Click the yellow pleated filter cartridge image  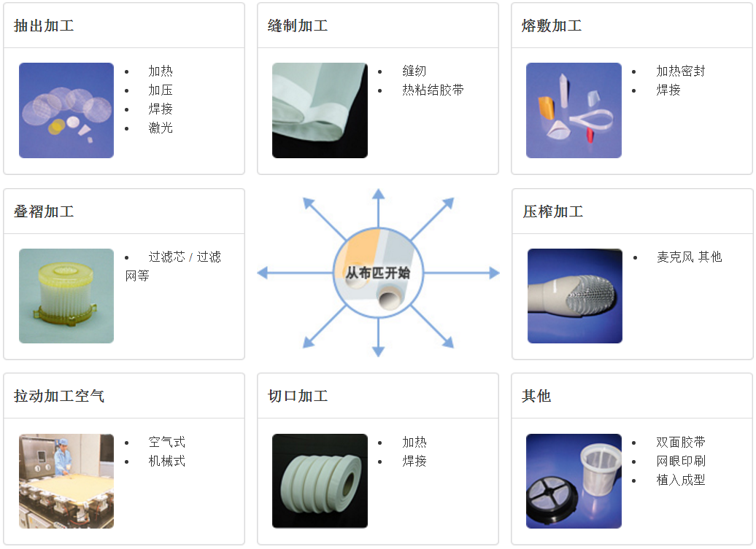point(66,296)
